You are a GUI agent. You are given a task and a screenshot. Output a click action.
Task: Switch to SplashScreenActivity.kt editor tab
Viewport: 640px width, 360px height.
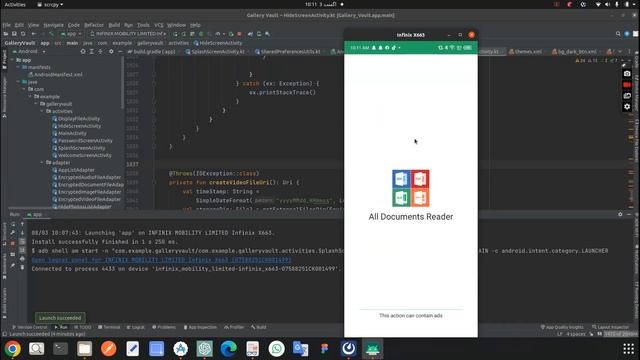[x=215, y=52]
